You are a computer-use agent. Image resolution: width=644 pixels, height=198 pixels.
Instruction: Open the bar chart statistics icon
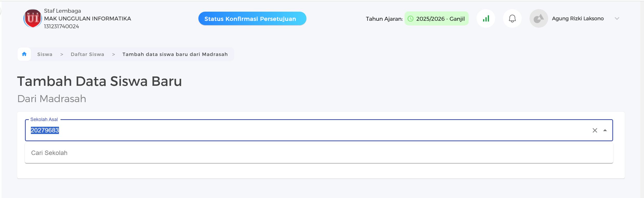click(486, 19)
